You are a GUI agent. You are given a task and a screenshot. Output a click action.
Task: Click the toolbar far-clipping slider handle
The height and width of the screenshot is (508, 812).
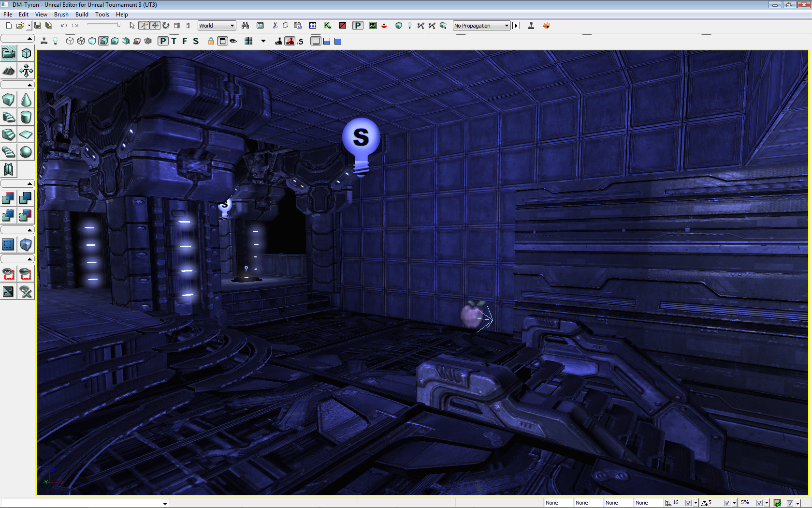pyautogui.click(x=118, y=25)
